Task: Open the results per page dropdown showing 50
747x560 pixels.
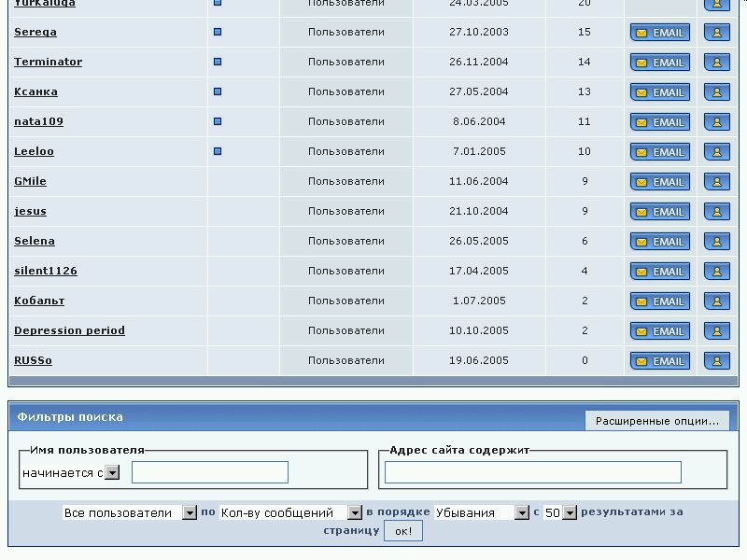Action: tap(570, 512)
